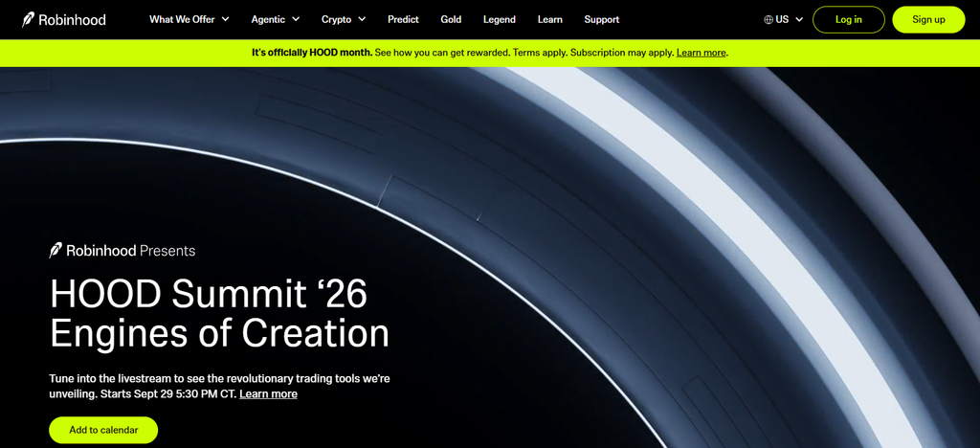Click the Sign up button
The image size is (980, 448).
(928, 19)
